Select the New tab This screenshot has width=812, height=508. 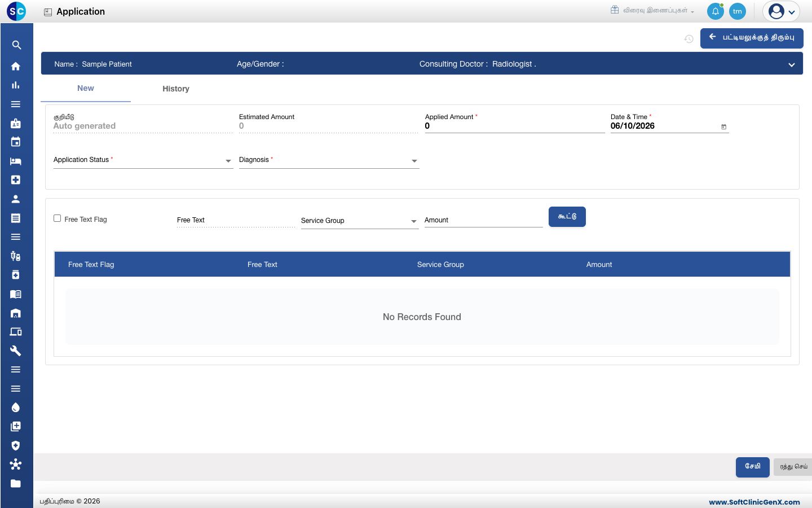click(86, 89)
